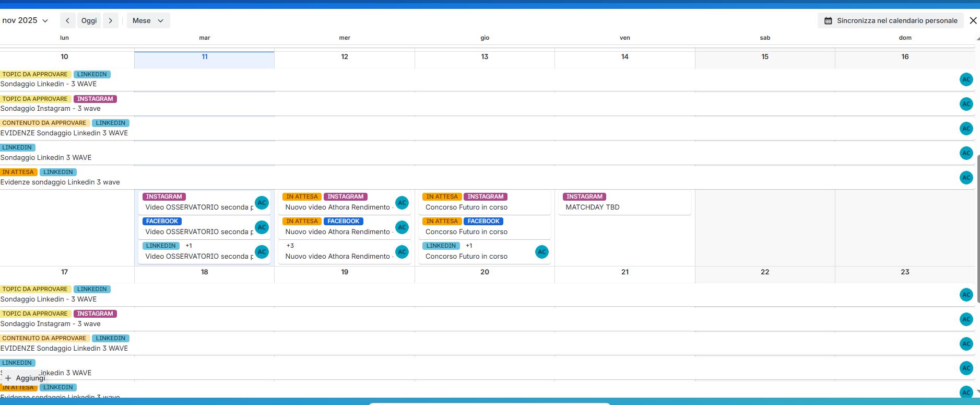Select day 11 in the calendar

[x=205, y=56]
